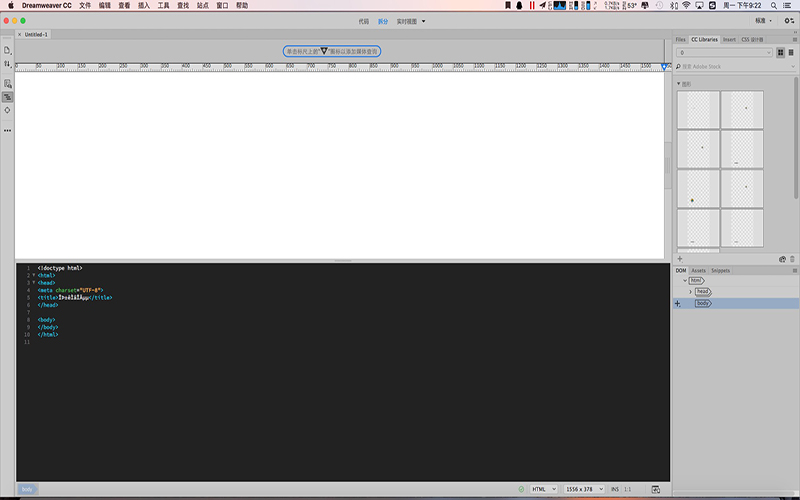Open the Apple menu
Screen dimensions: 800x500
11,6
